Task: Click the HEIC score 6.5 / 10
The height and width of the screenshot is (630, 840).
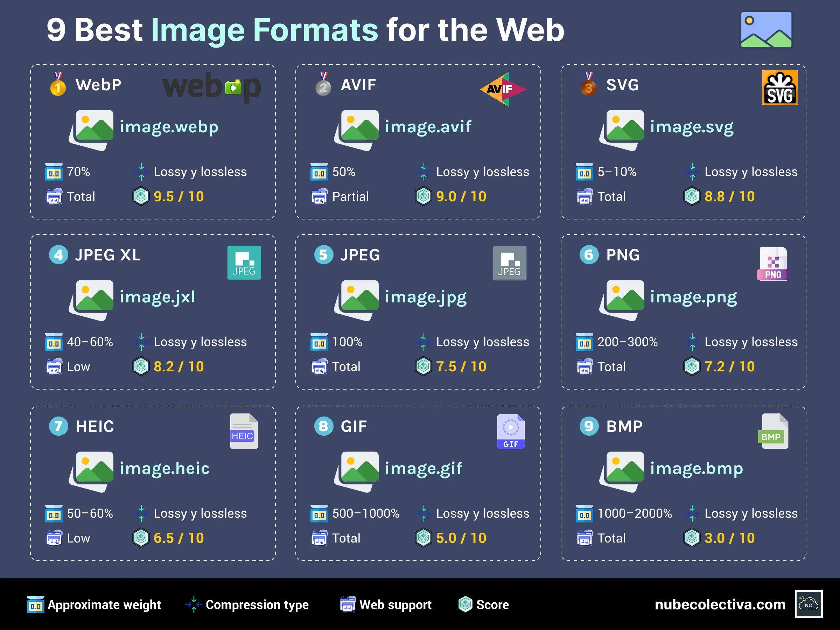Action: pos(179,538)
